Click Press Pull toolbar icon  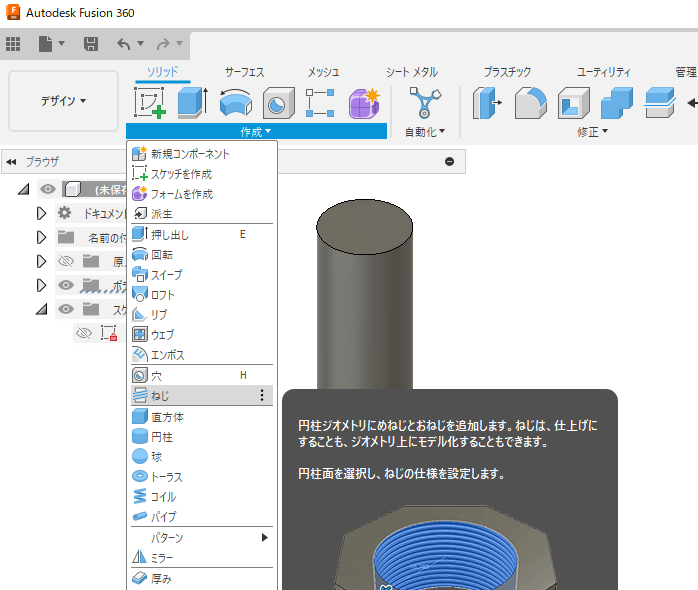pos(487,103)
